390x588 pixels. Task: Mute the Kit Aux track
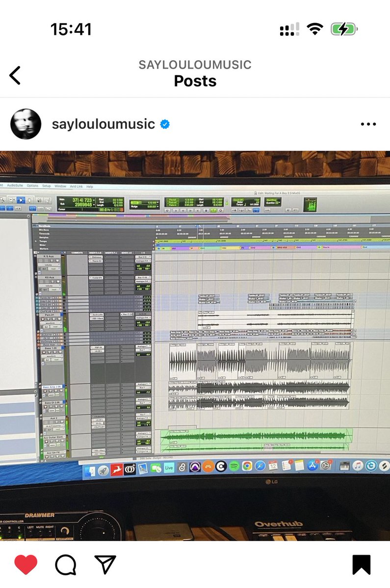[58, 282]
